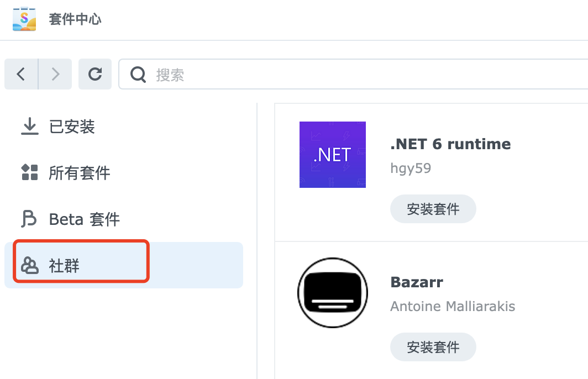Click the forward arrow navigation button
The image size is (588, 379).
(55, 74)
